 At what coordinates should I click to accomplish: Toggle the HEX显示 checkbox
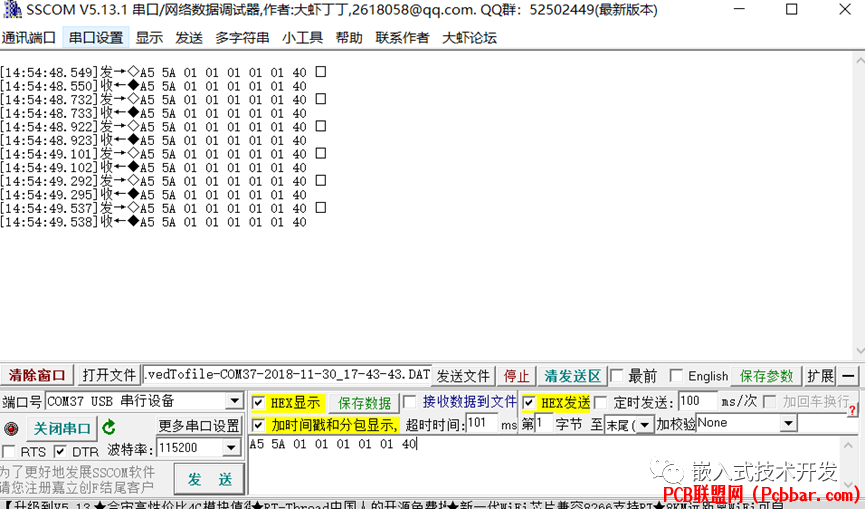[258, 403]
